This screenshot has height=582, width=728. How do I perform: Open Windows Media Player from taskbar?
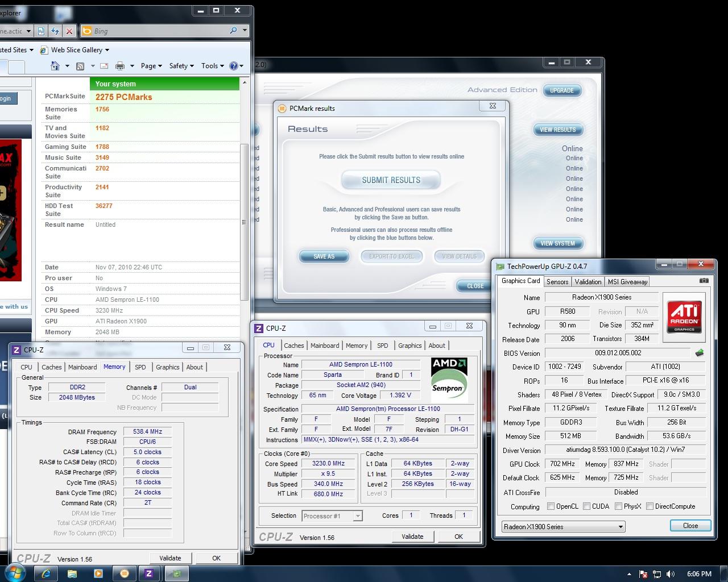click(98, 573)
